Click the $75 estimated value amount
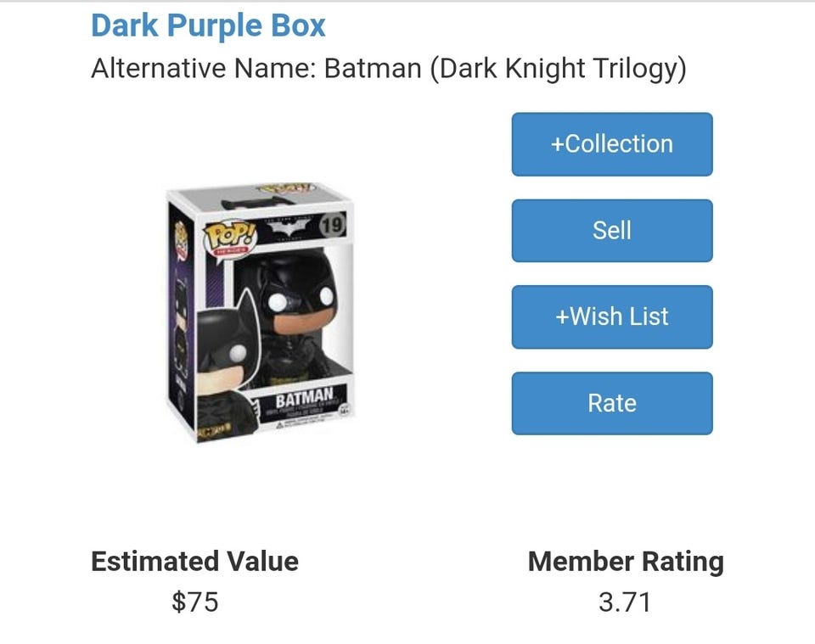815x644 pixels. pos(194,602)
